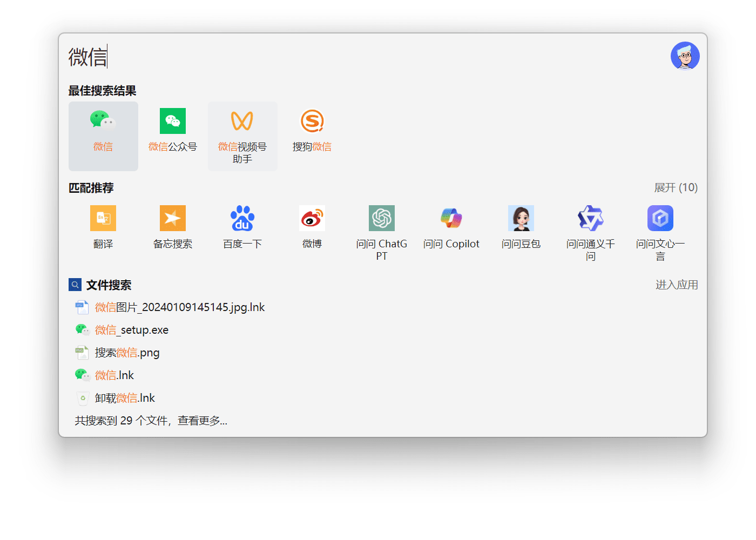756x540 pixels.
Task: Open 问问通义千问 icon
Action: [591, 218]
